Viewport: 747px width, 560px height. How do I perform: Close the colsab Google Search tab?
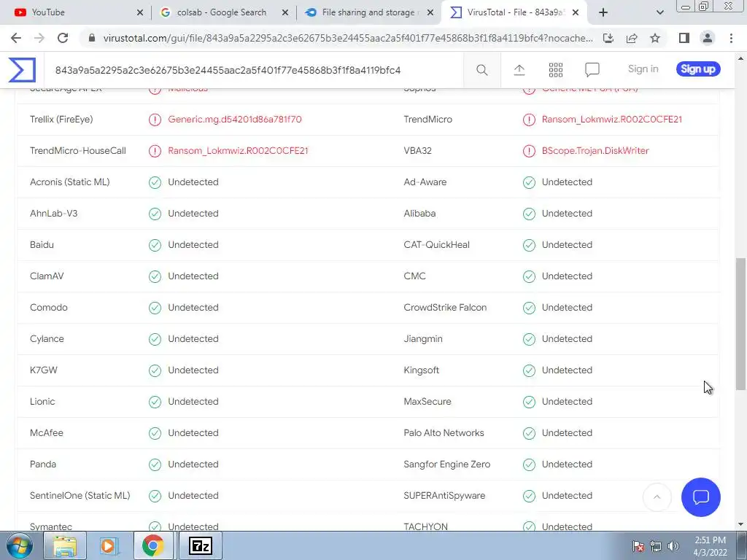click(285, 13)
